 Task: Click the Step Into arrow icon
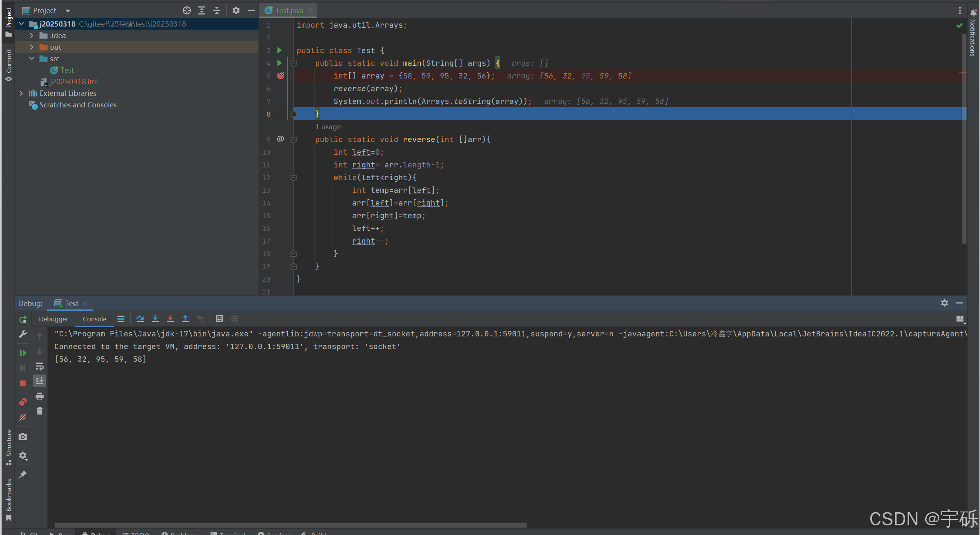[155, 319]
